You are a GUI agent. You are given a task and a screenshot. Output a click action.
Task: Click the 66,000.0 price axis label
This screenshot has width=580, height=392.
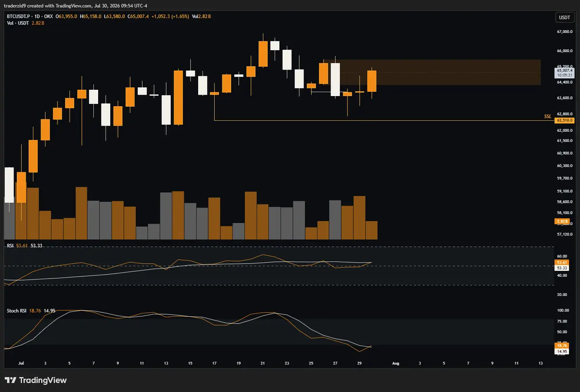(564, 51)
